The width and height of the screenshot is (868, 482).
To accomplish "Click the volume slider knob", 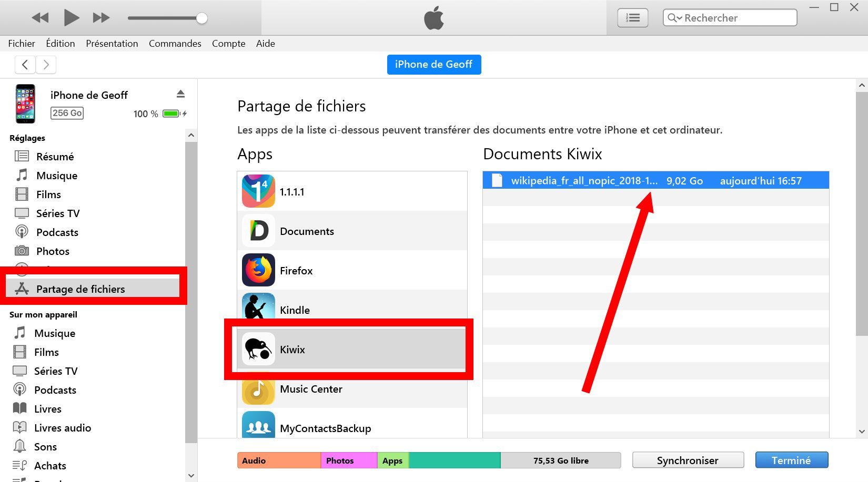I will pos(201,18).
